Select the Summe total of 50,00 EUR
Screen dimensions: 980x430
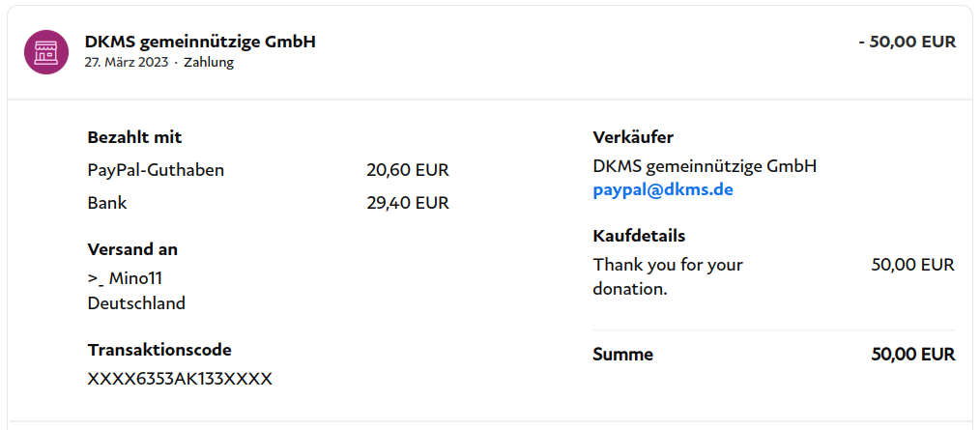click(912, 355)
